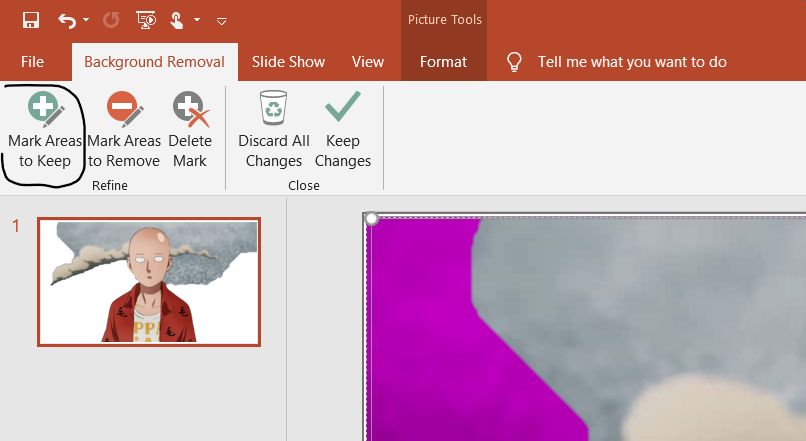
Task: Open Customize Quick Access Toolbar dropdown
Action: pos(222,21)
